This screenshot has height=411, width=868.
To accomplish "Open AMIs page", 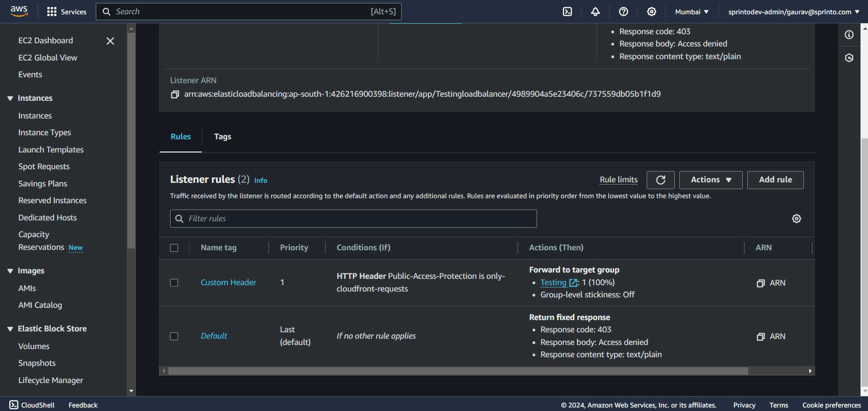I will [x=27, y=289].
